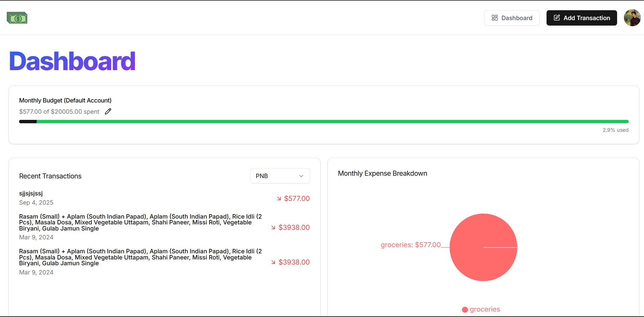Viewport: 644px width, 317px height.
Task: Click the red arrow beside first $3938.00 entry
Action: (x=273, y=227)
